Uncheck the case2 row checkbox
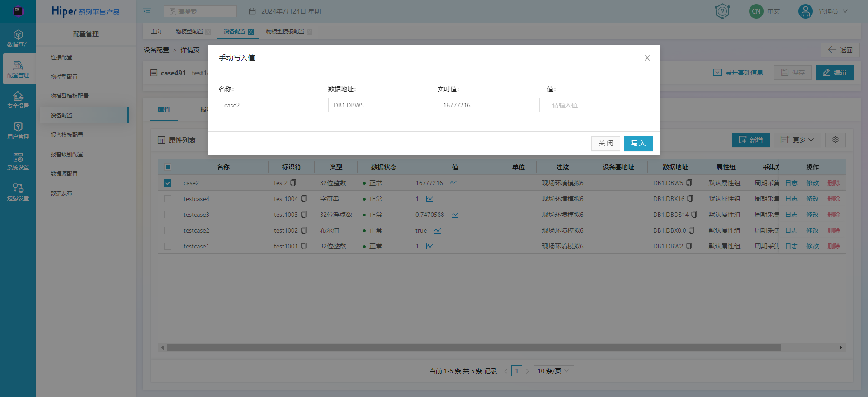868x397 pixels. tap(168, 183)
